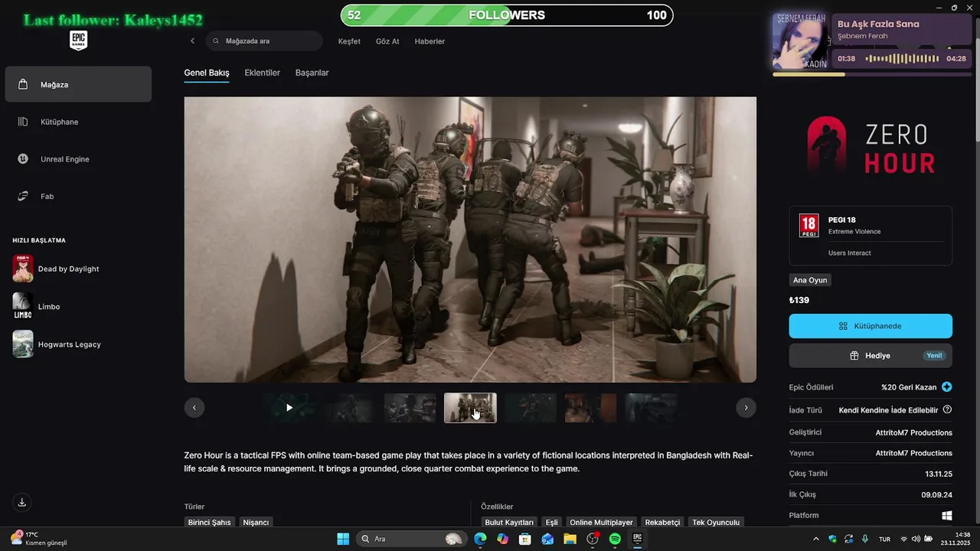Viewport: 980px width, 551px height.
Task: Open the downloads icon at sidebar bottom
Action: [22, 503]
